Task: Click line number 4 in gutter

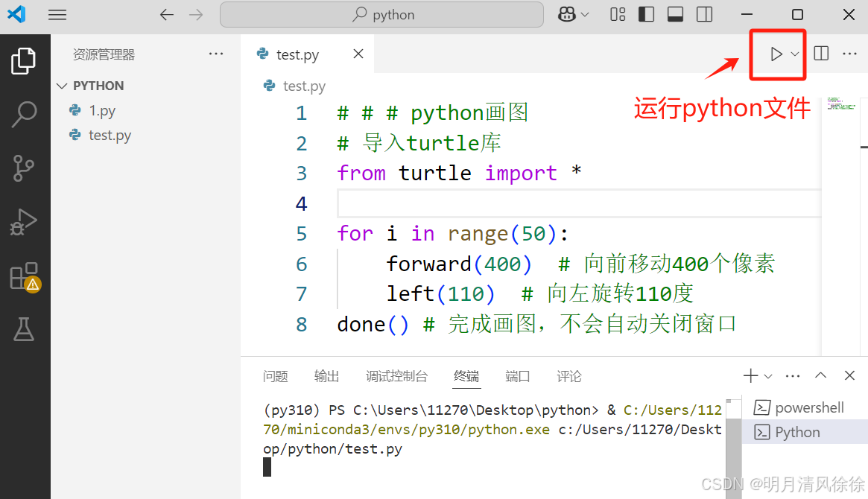Action: (x=301, y=203)
